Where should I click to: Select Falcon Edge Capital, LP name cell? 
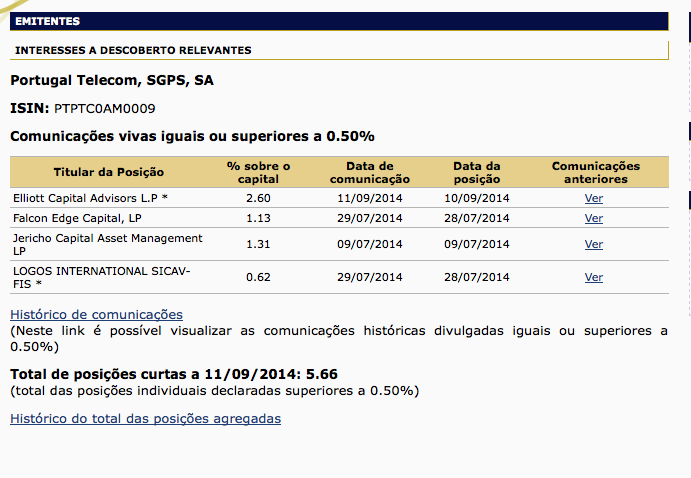(x=77, y=218)
